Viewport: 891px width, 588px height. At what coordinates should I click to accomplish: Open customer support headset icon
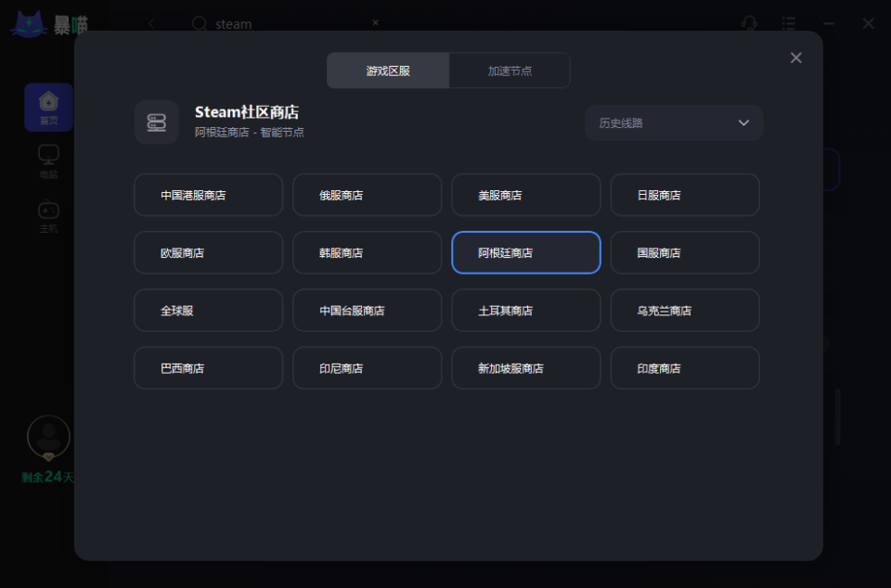pos(749,23)
